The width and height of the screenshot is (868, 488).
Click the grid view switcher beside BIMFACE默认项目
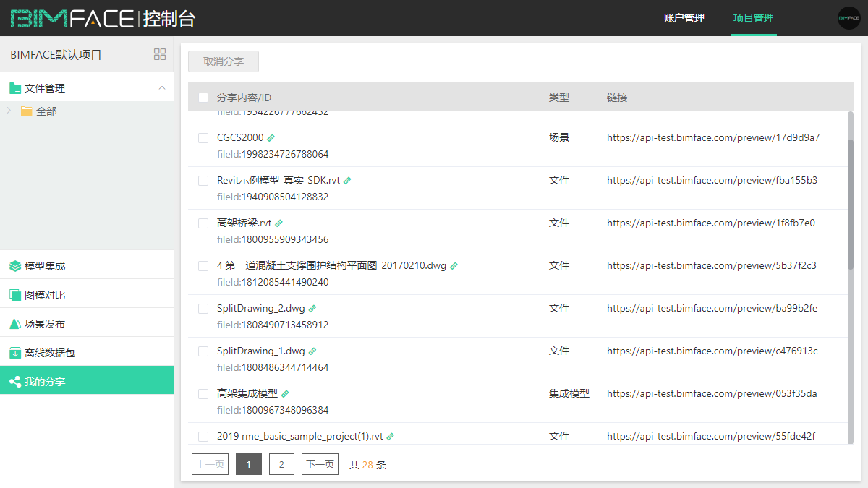159,53
